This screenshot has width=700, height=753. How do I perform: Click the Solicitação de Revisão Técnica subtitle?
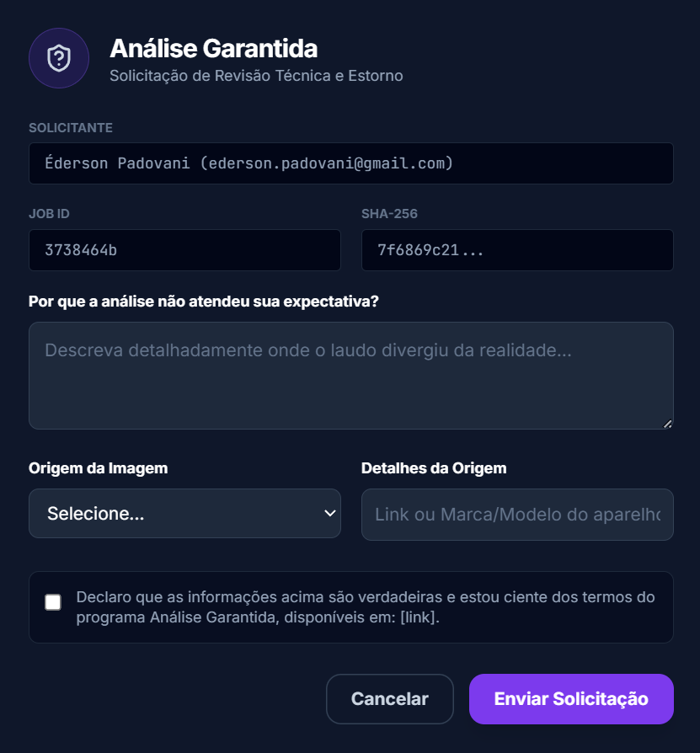[x=256, y=76]
